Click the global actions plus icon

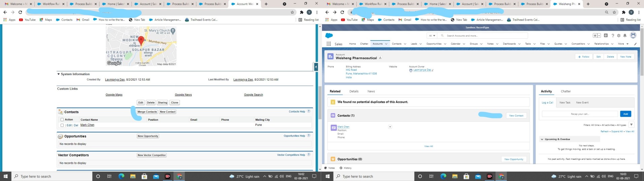pos(606,35)
